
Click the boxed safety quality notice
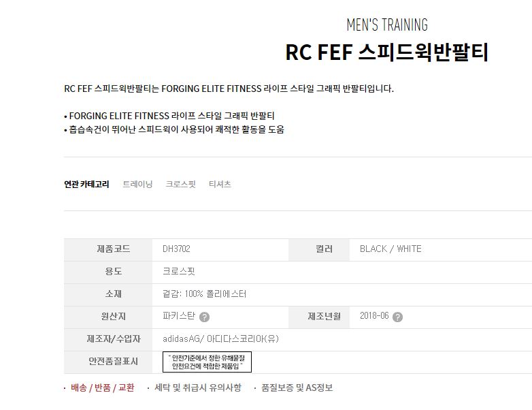207,362
